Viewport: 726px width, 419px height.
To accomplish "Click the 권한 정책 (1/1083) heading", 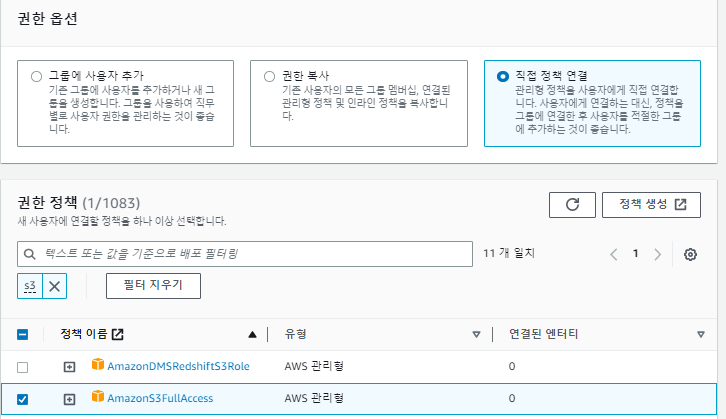I will pyautogui.click(x=79, y=203).
